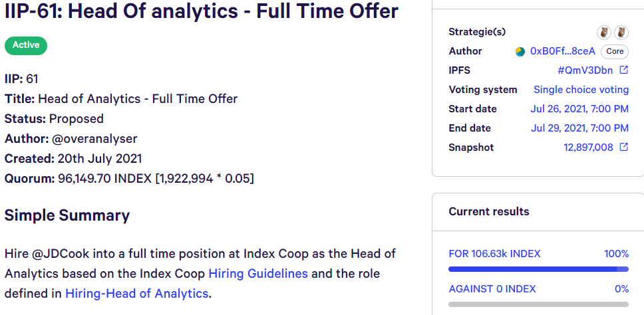Open the IPFS external link icon
Screen dimensions: 644x315
[624, 70]
